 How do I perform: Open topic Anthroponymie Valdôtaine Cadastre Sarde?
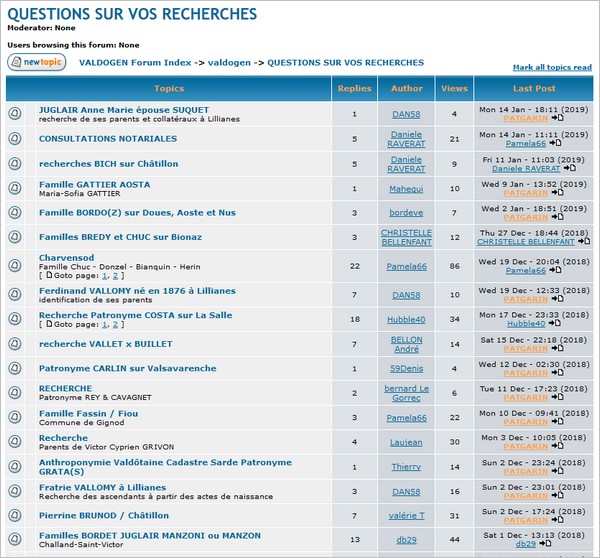click(165, 467)
